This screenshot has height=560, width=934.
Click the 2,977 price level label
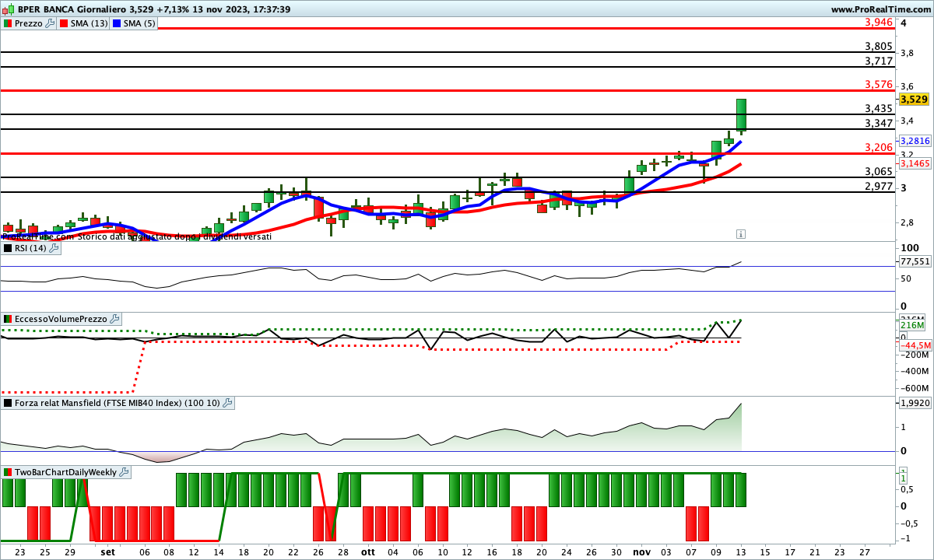pos(879,187)
